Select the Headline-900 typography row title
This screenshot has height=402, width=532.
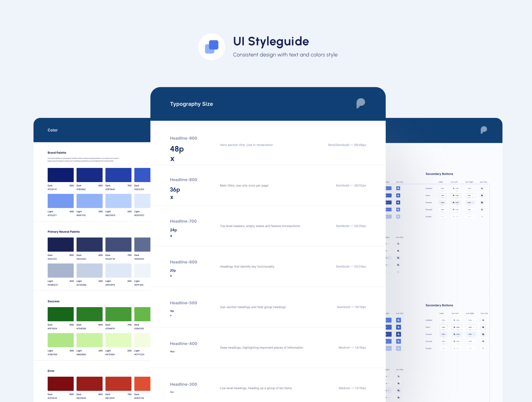(x=184, y=138)
